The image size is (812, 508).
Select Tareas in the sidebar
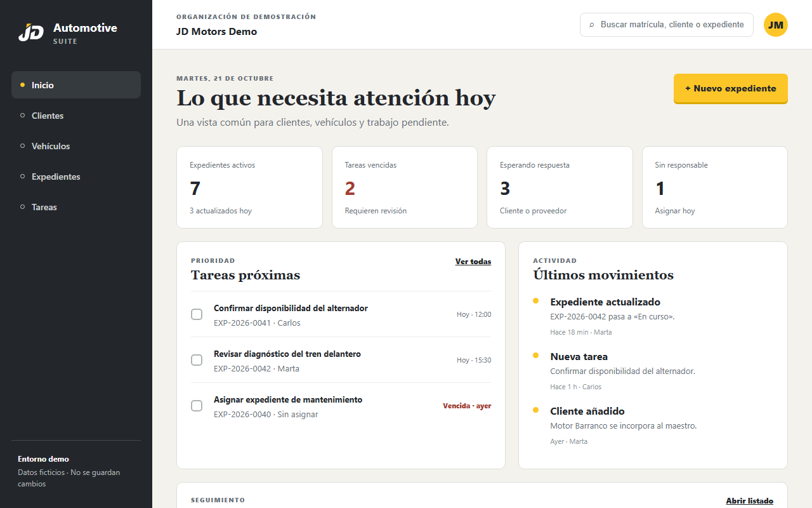[x=76, y=207]
